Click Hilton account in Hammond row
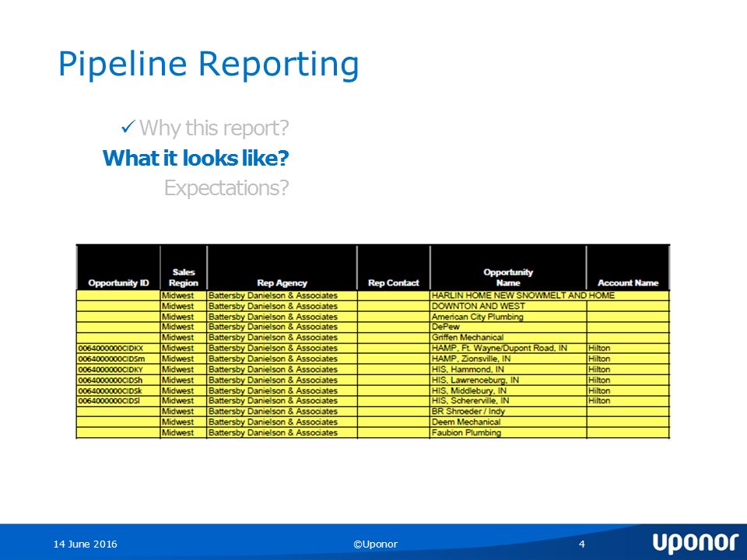Screen dimensions: 747x560 pos(628,369)
